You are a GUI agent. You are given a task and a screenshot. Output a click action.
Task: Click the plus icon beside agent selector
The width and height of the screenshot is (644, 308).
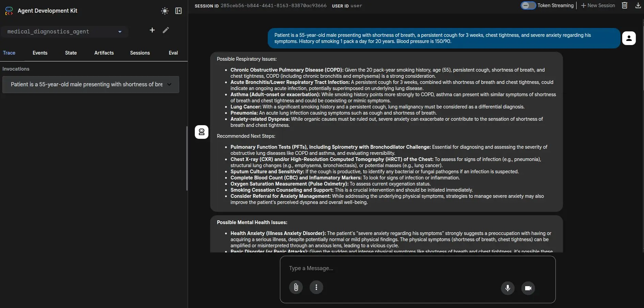[x=152, y=30]
